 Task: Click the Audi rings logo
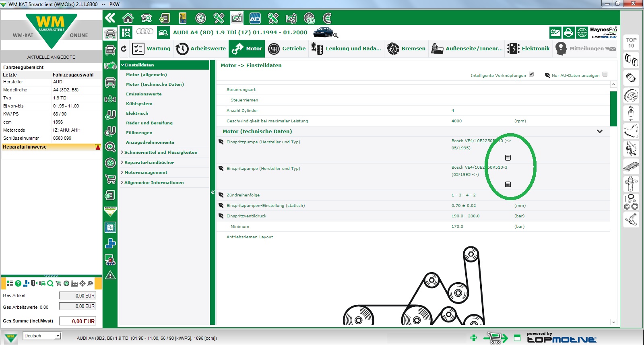pyautogui.click(x=144, y=31)
